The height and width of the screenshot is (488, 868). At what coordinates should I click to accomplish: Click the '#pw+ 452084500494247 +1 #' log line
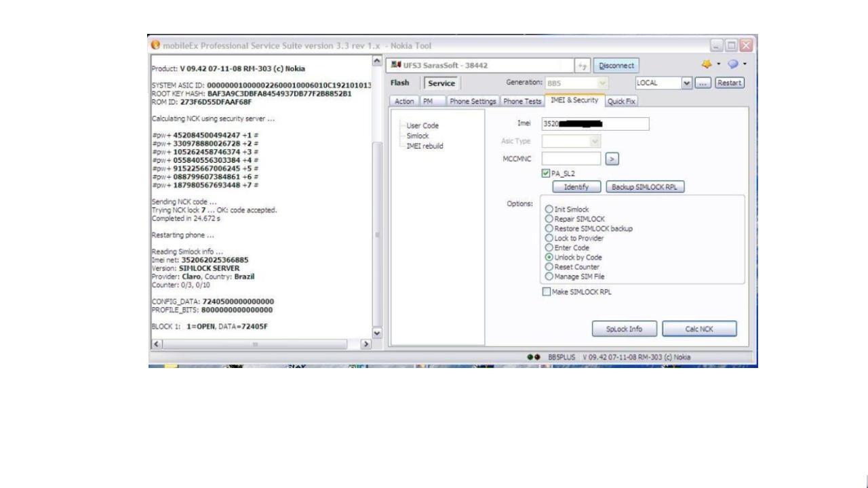coord(205,135)
